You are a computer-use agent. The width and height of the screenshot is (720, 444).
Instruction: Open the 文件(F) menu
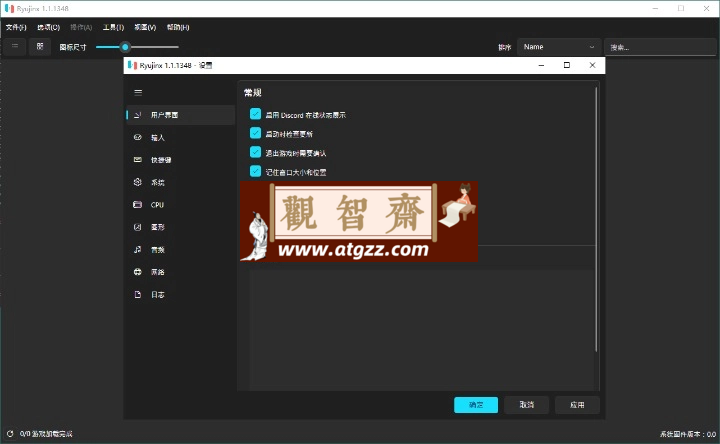pyautogui.click(x=16, y=27)
